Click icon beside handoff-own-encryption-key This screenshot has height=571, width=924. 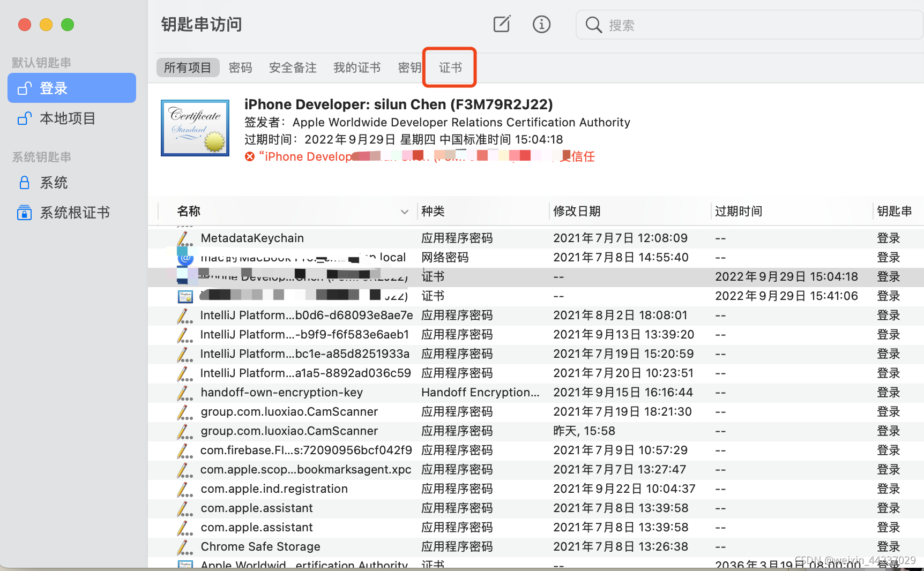coord(185,393)
